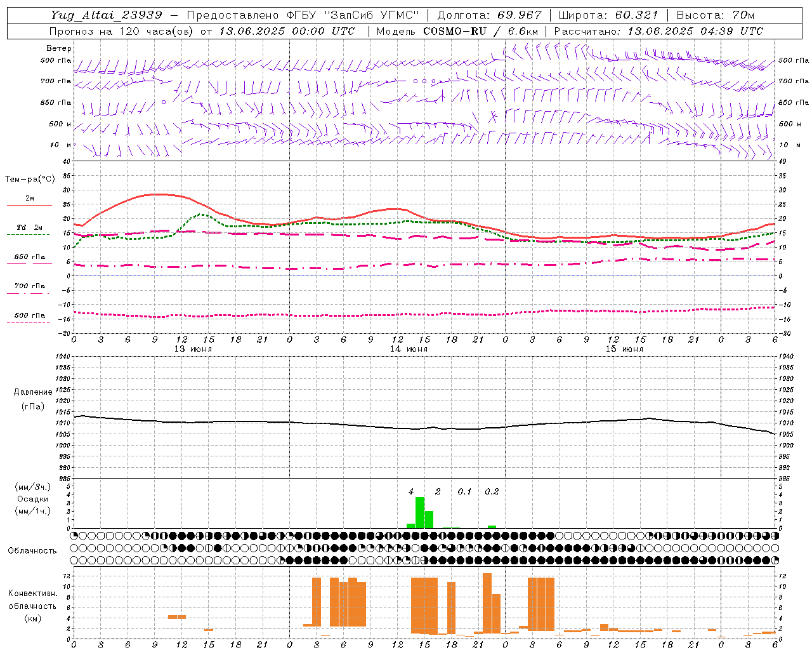Click the 'Давление' pressure label

click(33, 392)
